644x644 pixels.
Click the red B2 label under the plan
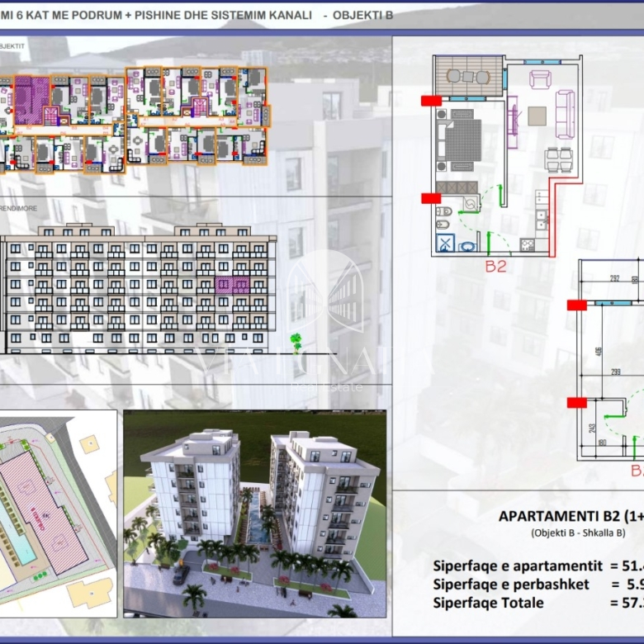point(495,267)
